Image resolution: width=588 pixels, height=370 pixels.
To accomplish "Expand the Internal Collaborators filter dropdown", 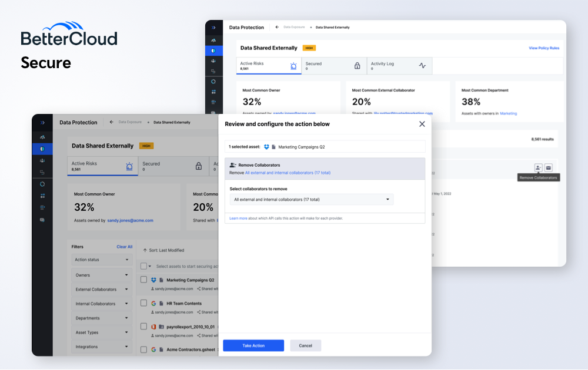I will (102, 304).
